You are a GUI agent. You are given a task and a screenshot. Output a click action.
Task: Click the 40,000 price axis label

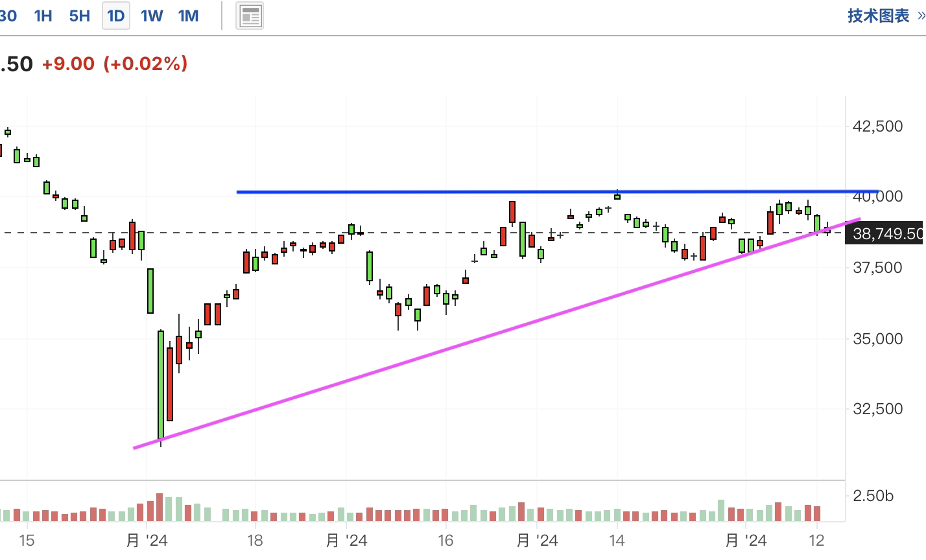click(x=877, y=196)
